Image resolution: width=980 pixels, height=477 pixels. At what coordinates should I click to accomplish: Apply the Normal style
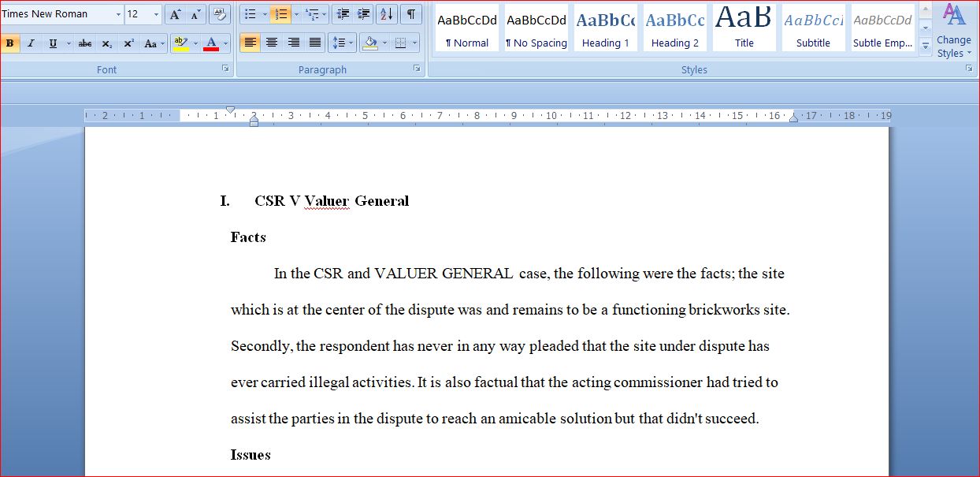(x=467, y=28)
